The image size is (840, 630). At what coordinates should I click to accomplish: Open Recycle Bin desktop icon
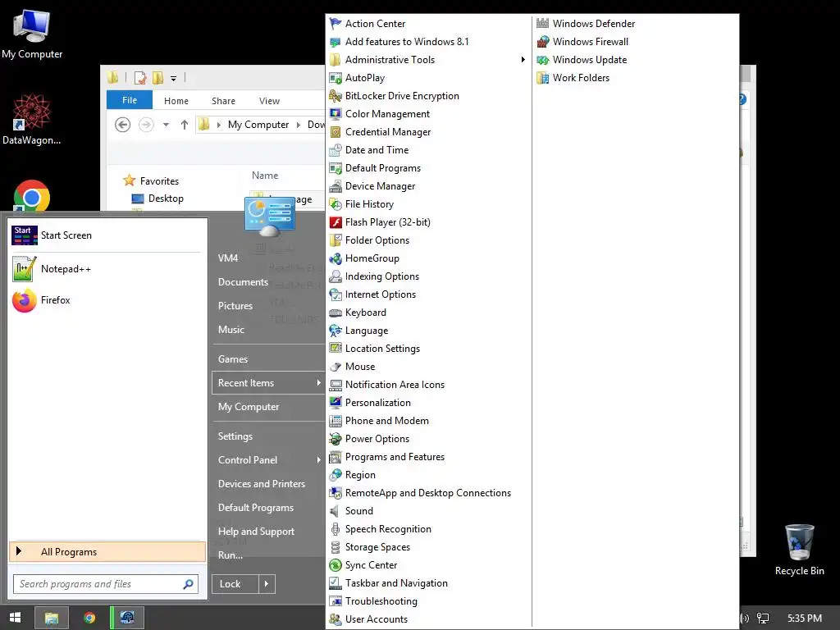799,542
